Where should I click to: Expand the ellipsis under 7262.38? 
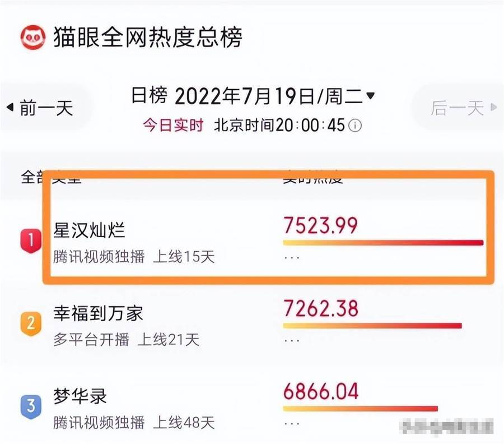pos(292,340)
